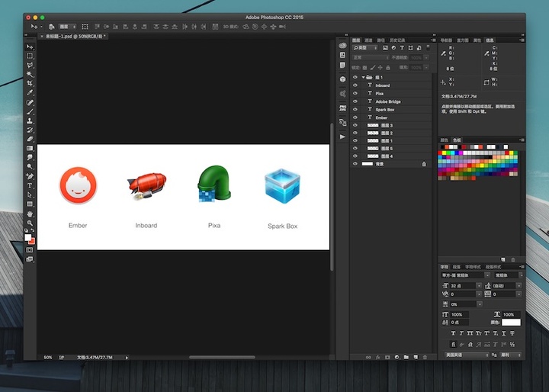The height and width of the screenshot is (392, 549).
Task: Select the Move tool
Action: coord(30,47)
